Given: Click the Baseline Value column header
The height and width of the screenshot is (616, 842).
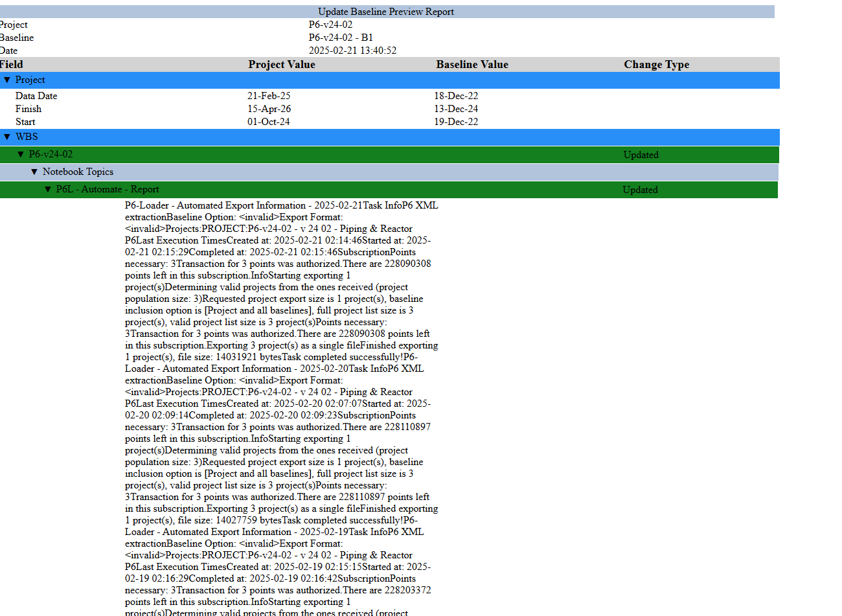Looking at the screenshot, I should click(472, 64).
